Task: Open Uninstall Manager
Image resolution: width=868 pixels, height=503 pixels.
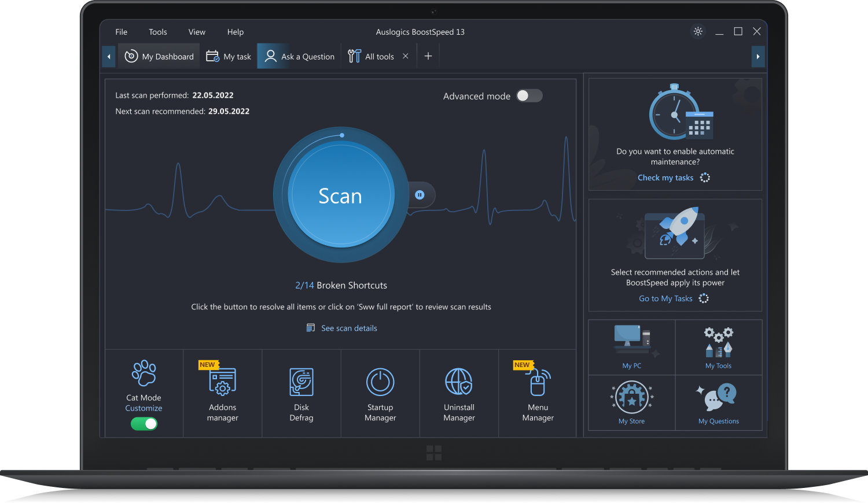Action: coord(459,393)
